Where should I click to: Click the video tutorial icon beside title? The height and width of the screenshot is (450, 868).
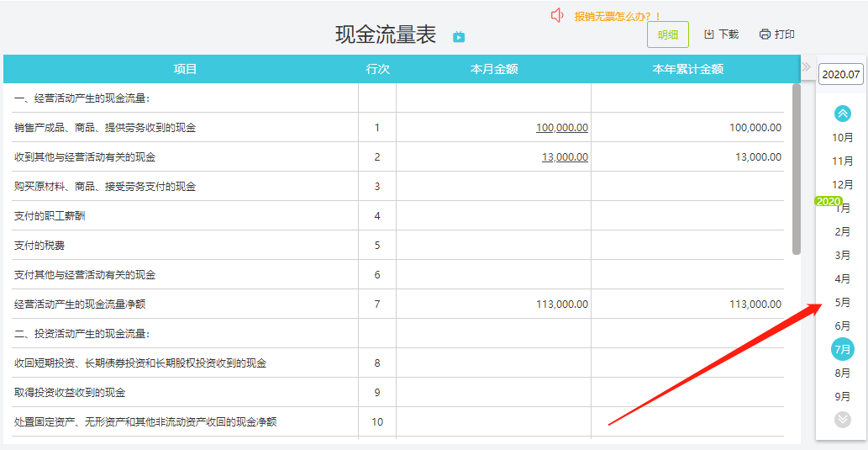pyautogui.click(x=459, y=37)
